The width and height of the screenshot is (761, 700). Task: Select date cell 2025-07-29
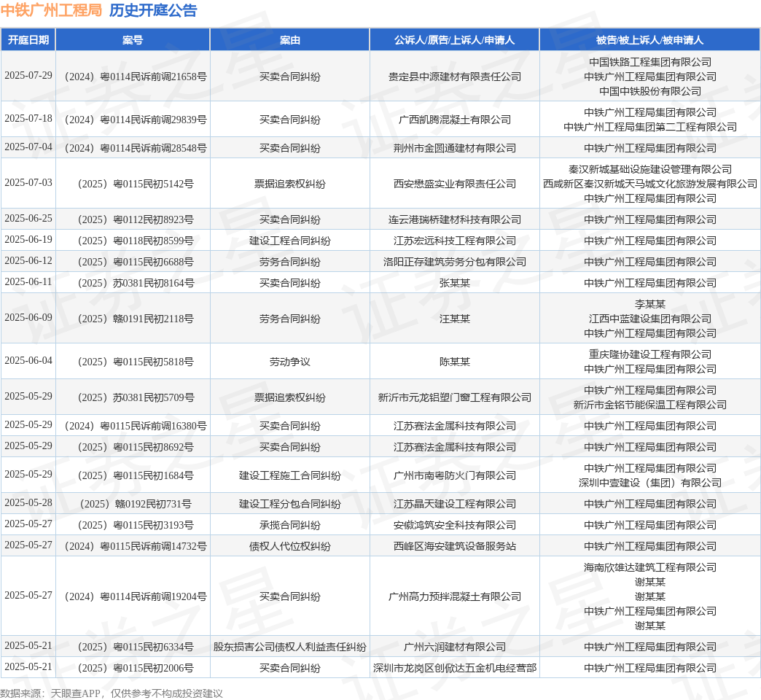pyautogui.click(x=28, y=76)
